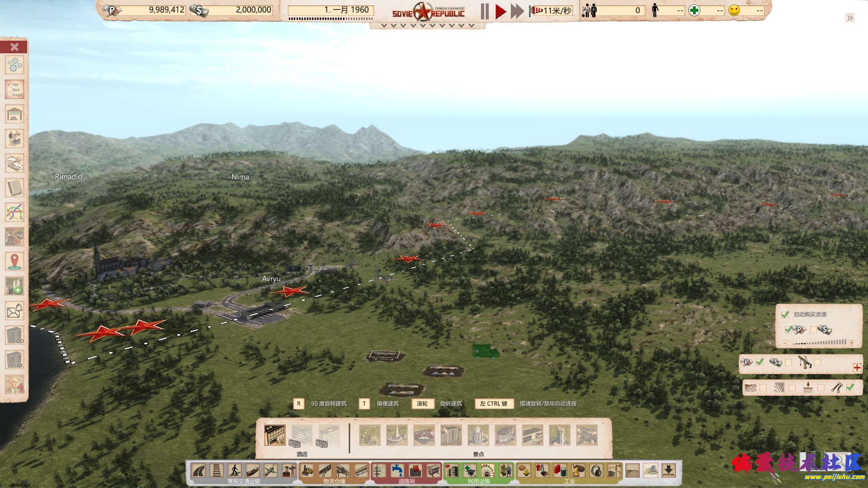Open the metro lines map icon
The width and height of the screenshot is (868, 488).
[14, 212]
